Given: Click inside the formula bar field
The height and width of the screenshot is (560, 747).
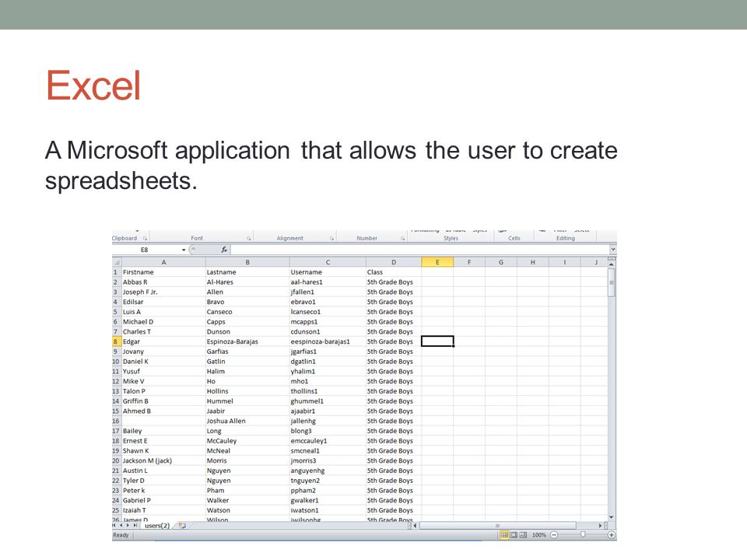Looking at the screenshot, I should [419, 250].
